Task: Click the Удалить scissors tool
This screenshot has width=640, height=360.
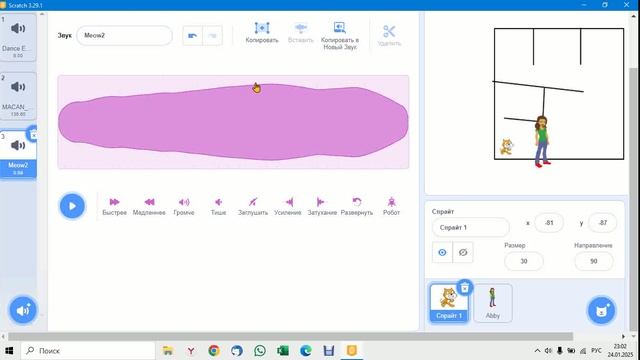Action: coord(389,35)
